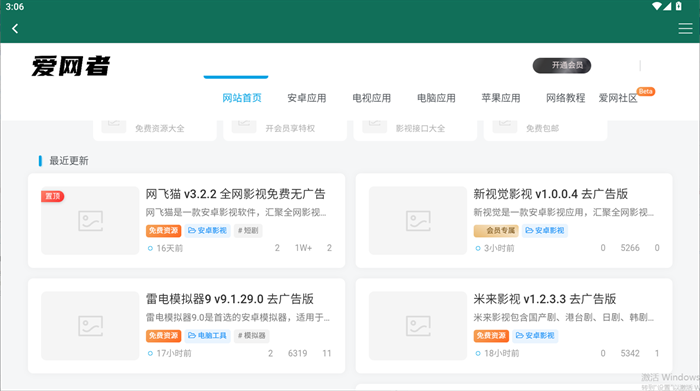Click the 5266 view count
This screenshot has height=391, width=700.
pyautogui.click(x=630, y=248)
